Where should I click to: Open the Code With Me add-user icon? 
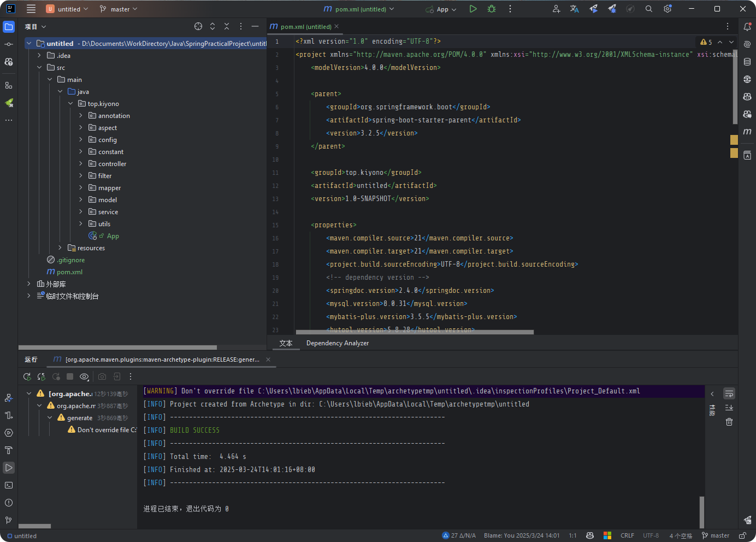556,9
